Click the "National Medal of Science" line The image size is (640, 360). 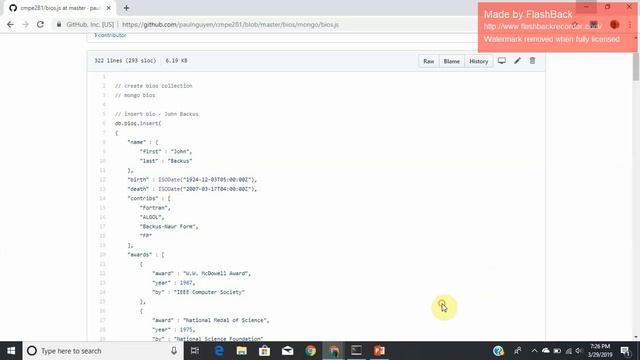pyautogui.click(x=211, y=320)
